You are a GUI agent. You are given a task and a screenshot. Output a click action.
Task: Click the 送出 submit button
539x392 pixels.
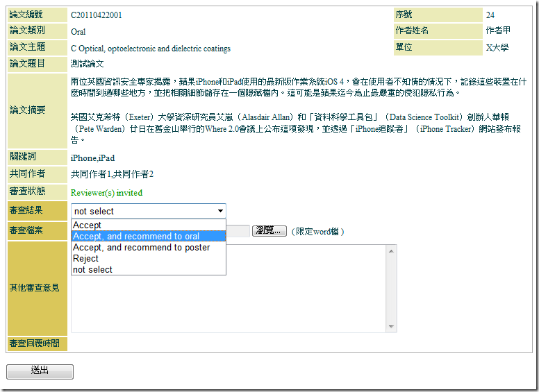click(x=40, y=371)
